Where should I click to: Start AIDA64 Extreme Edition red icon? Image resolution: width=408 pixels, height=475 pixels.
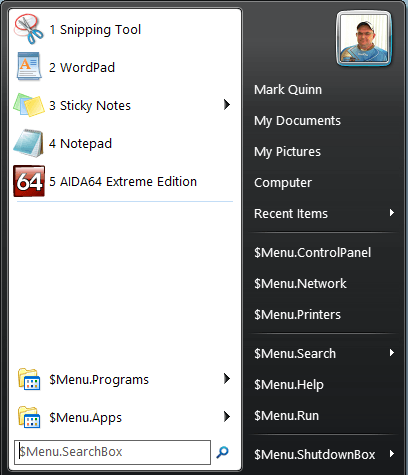(x=29, y=181)
